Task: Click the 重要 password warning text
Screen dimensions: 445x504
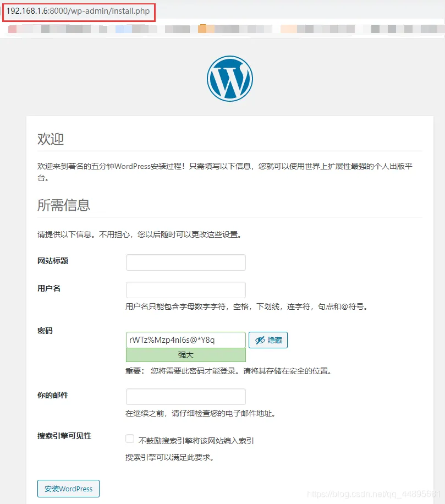Action: coord(228,371)
